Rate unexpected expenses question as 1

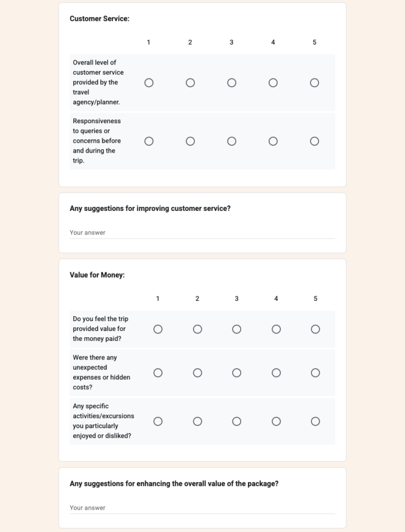[x=158, y=373]
